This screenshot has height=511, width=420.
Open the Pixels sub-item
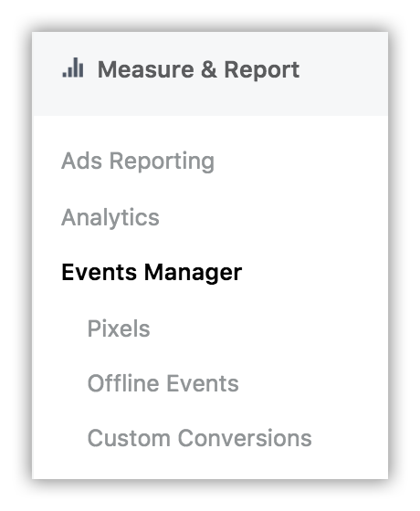click(119, 328)
